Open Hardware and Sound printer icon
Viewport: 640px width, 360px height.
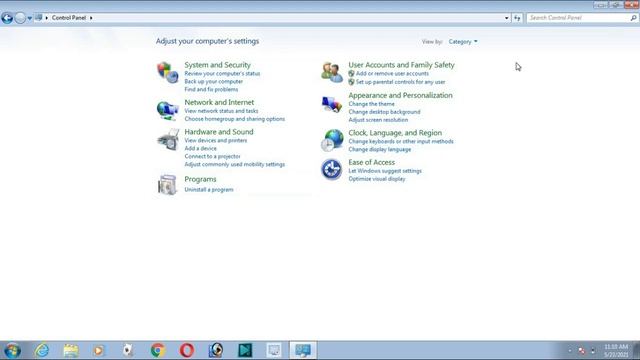point(168,140)
